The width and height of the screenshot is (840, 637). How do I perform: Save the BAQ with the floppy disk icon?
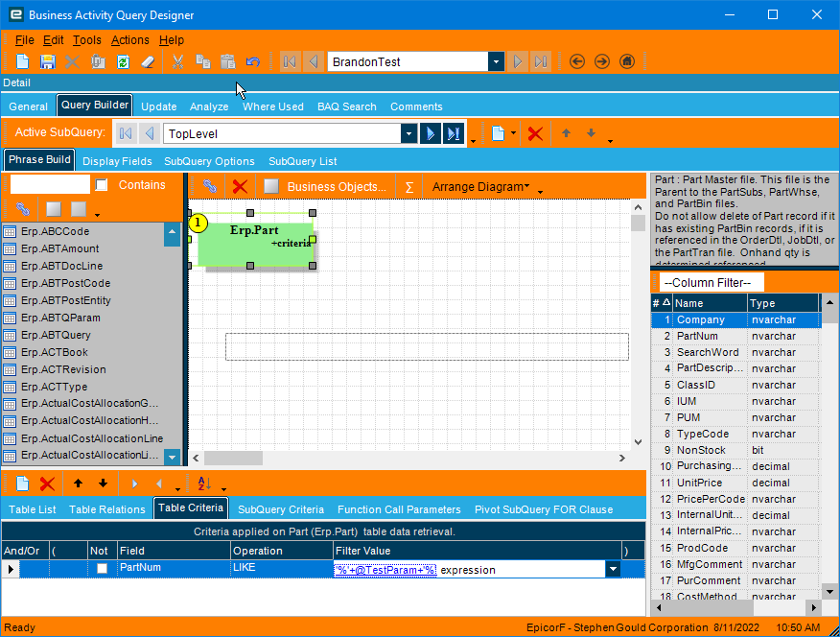(x=48, y=61)
